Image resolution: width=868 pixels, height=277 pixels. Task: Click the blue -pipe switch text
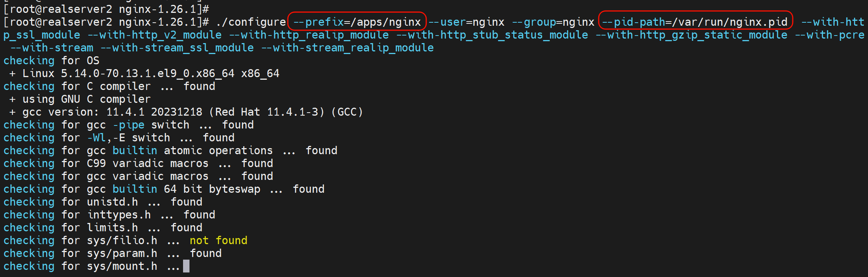tap(129, 125)
